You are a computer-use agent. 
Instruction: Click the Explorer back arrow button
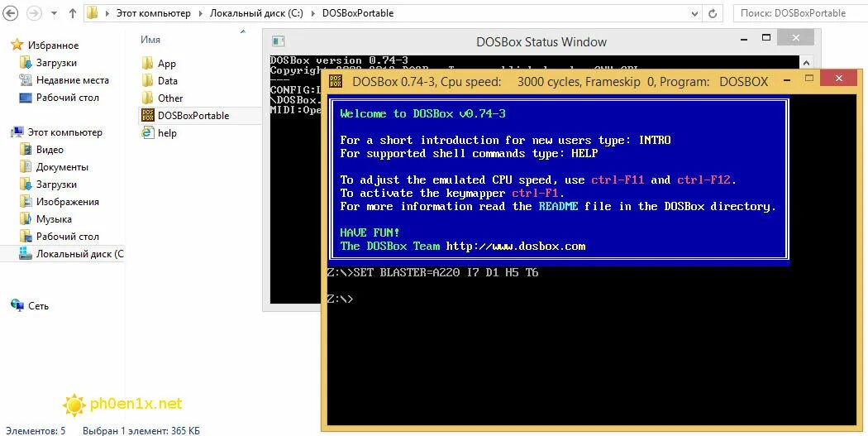click(10, 13)
